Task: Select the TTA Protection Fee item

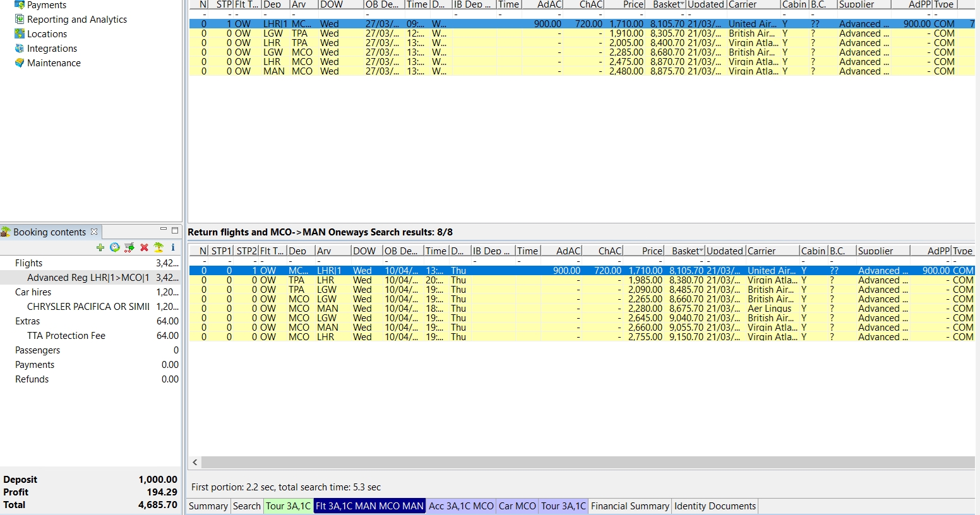Action: point(91,335)
